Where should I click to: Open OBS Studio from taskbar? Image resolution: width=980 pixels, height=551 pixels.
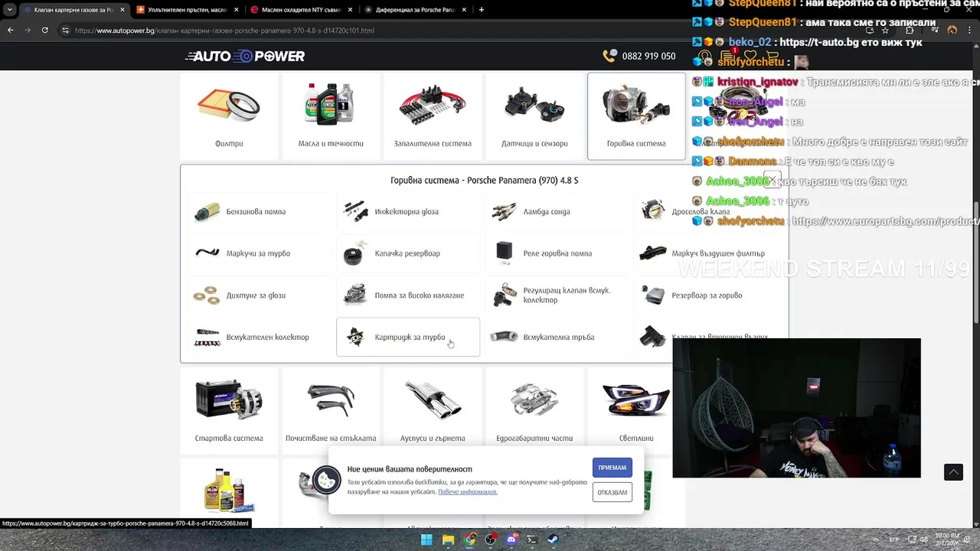[x=491, y=540]
